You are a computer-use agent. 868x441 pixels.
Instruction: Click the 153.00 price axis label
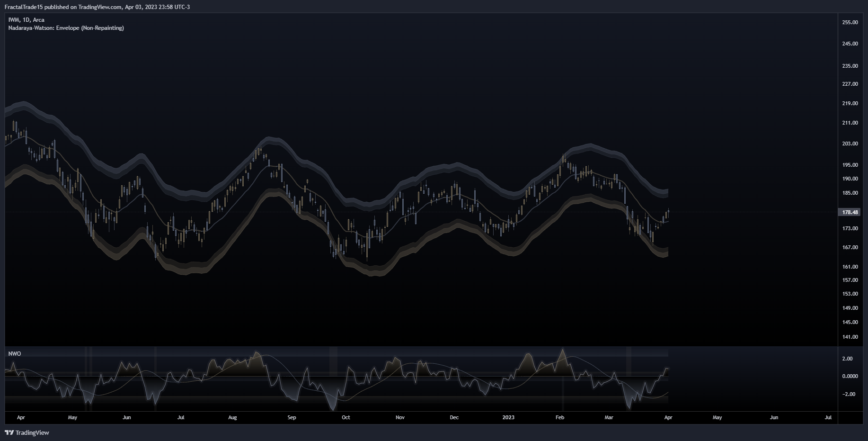[850, 294]
